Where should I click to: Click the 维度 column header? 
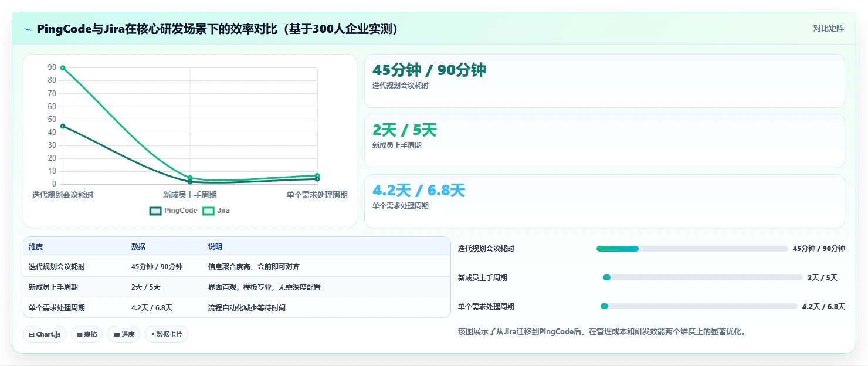36,247
